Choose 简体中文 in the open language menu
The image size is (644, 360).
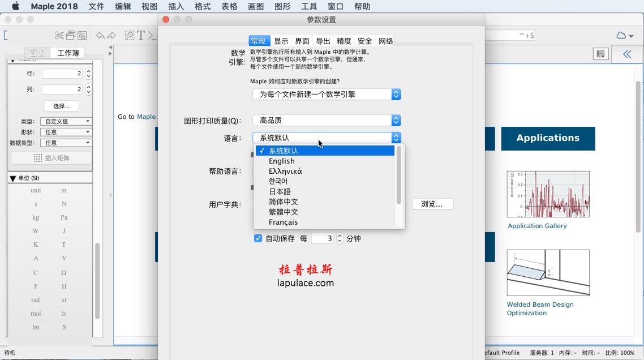click(282, 202)
